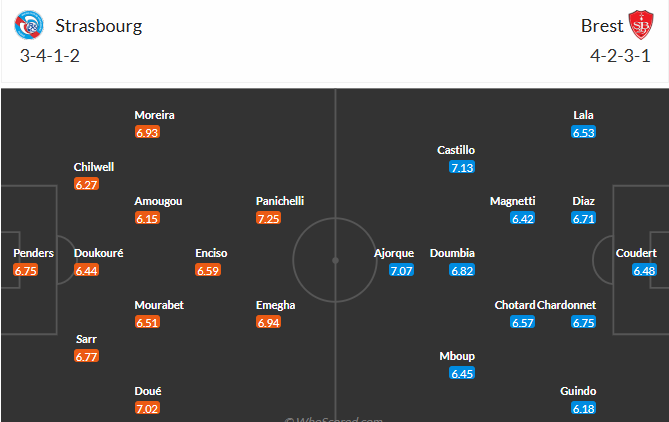Viewport: 669px width, 422px height.
Task: Select Guindo's 6.18 rating badge
Action: click(x=584, y=408)
